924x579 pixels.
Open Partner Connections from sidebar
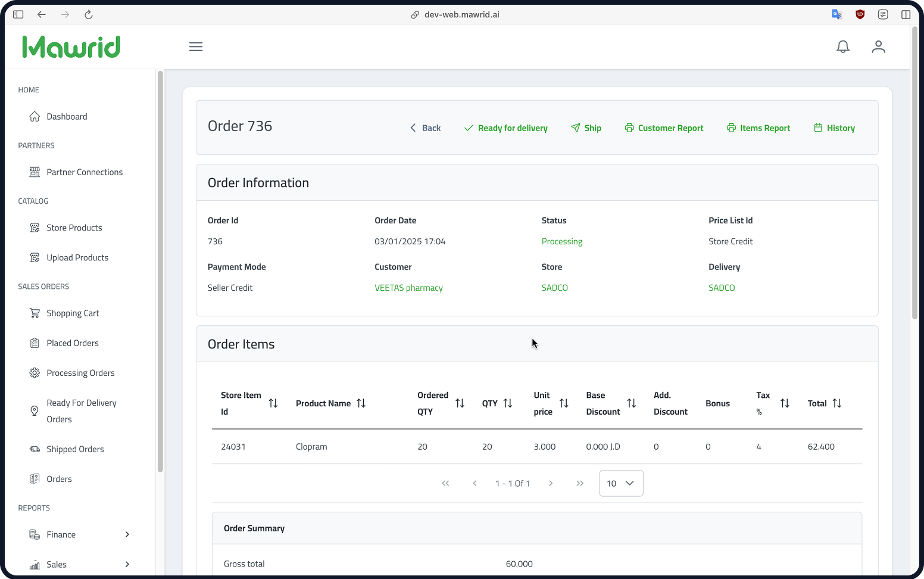(85, 172)
